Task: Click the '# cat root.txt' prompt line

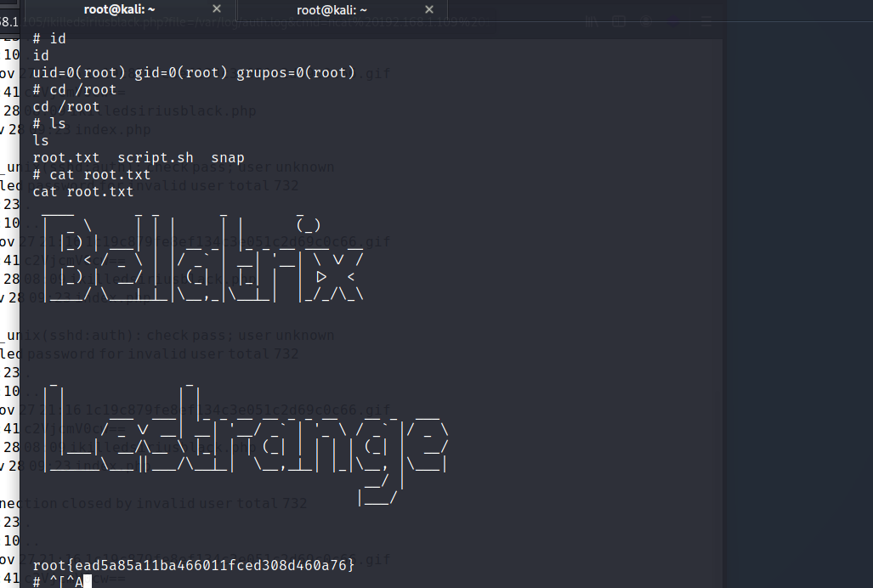Action: click(x=92, y=175)
